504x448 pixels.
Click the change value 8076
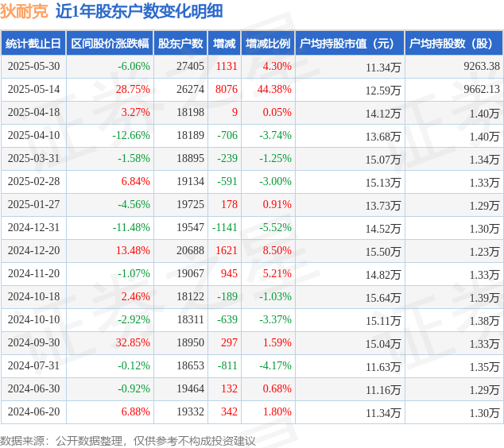click(x=227, y=89)
